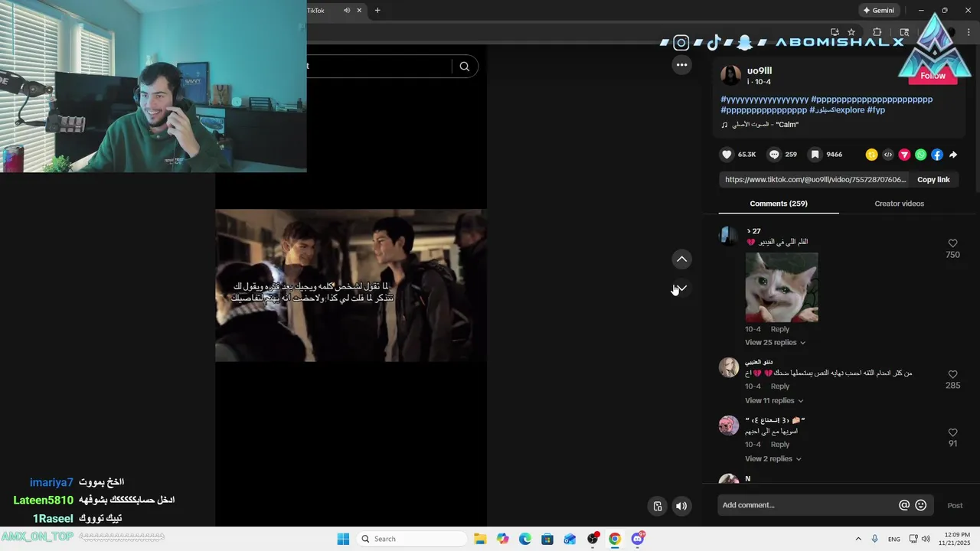Open File Explorer from the taskbar
980x551 pixels.
click(480, 539)
